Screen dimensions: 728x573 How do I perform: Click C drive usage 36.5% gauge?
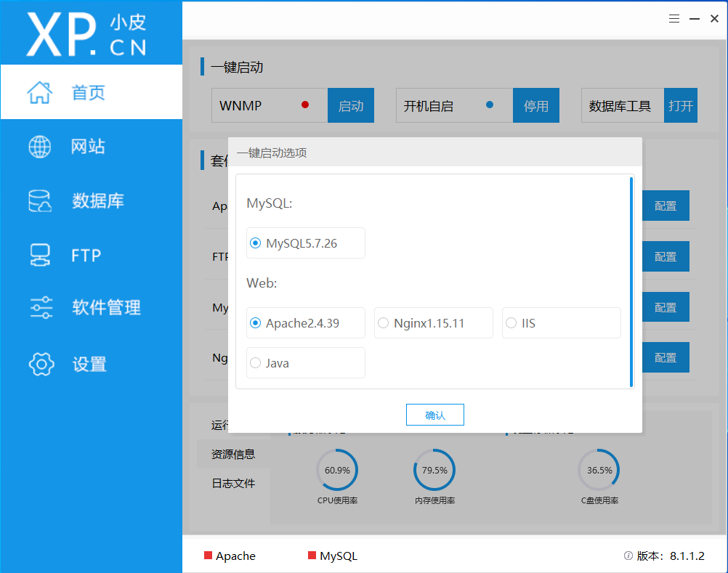tap(599, 470)
